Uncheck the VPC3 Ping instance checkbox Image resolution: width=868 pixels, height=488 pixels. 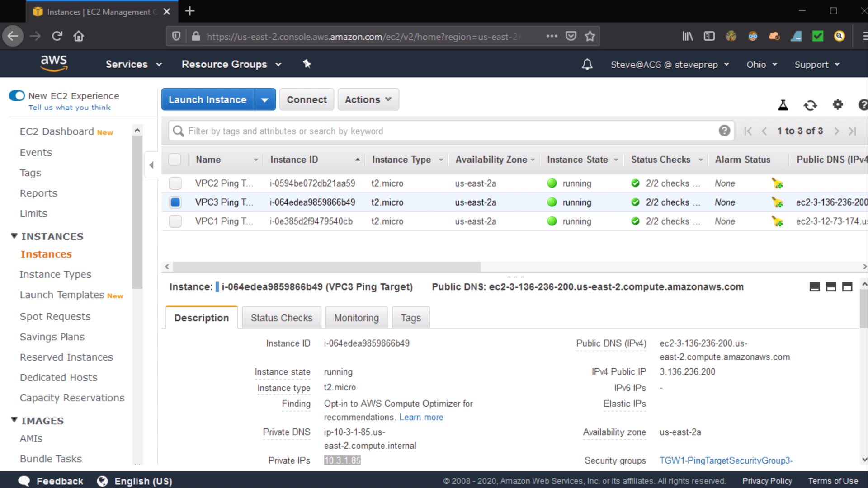[x=175, y=202]
